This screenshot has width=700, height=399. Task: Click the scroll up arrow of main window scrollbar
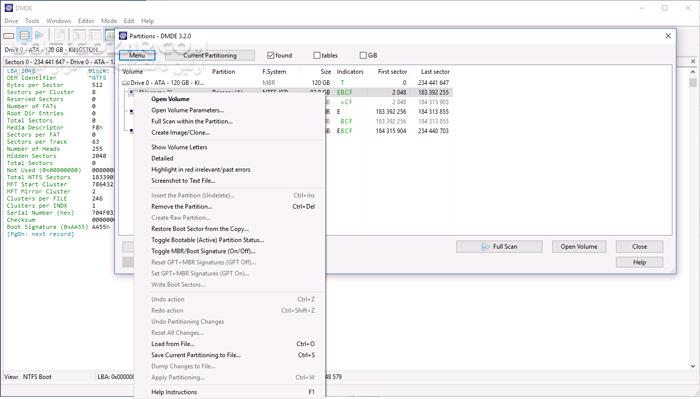(x=693, y=72)
